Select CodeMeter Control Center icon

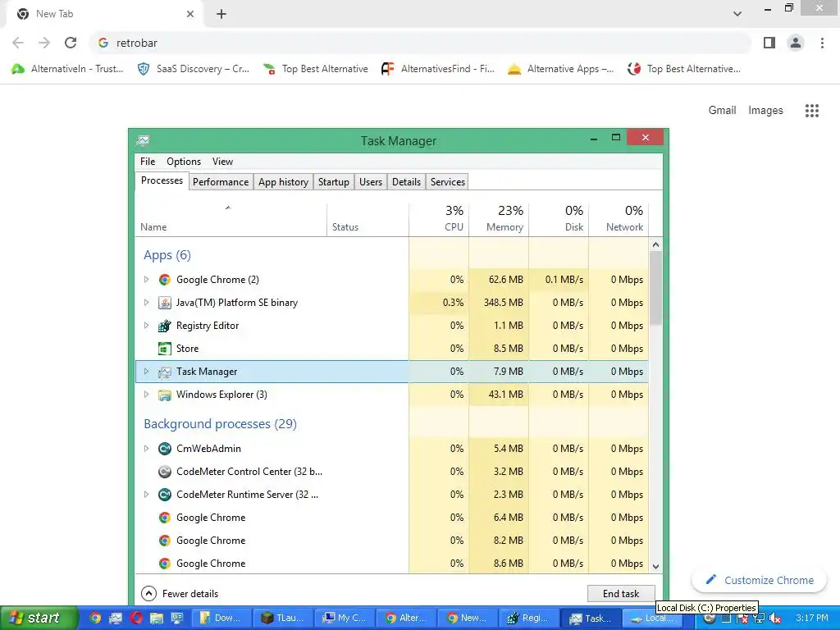(164, 472)
